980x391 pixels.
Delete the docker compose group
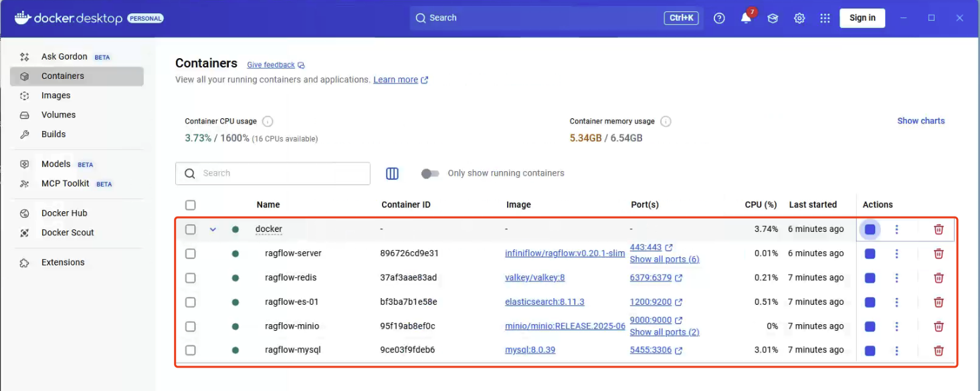coord(939,229)
